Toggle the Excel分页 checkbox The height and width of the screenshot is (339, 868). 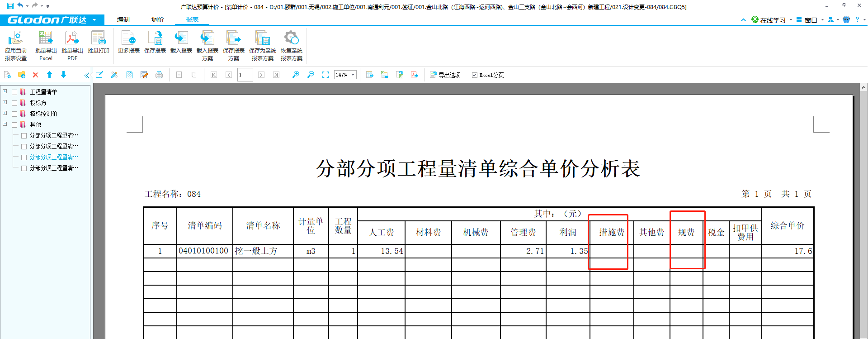474,75
